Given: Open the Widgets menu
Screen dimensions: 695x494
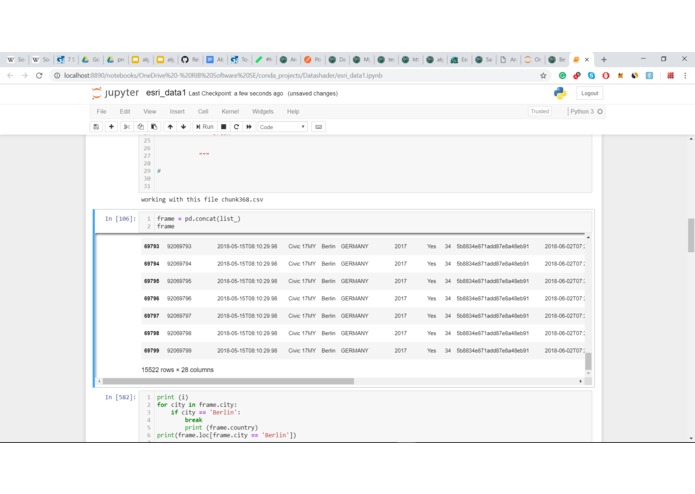Looking at the screenshot, I should click(x=263, y=111).
